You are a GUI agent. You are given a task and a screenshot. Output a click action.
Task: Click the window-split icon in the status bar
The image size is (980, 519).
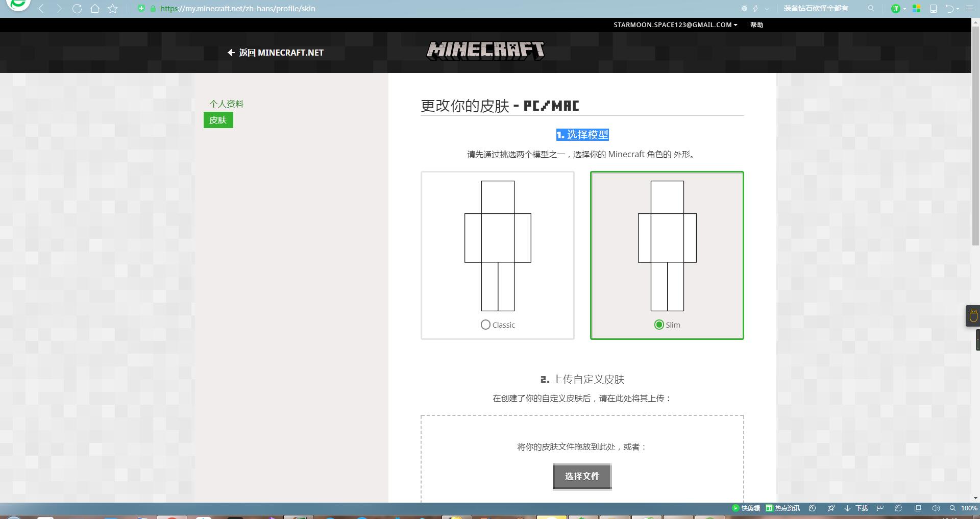click(918, 508)
